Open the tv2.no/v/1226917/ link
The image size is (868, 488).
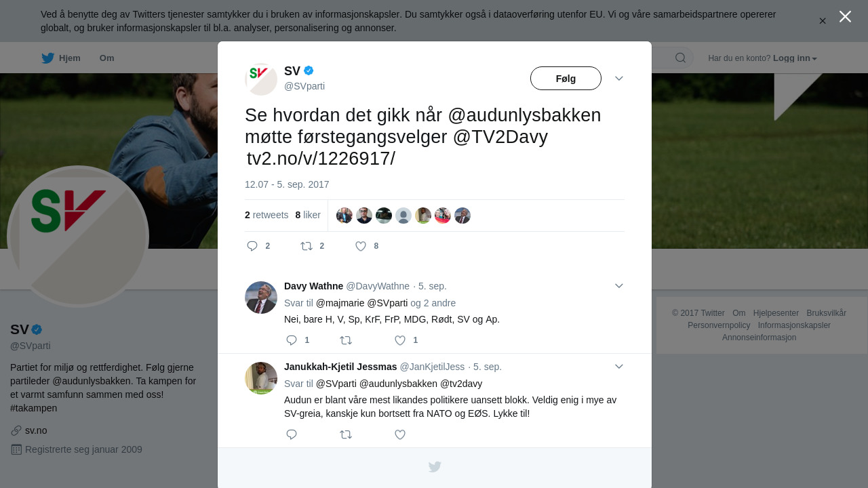pos(321,159)
